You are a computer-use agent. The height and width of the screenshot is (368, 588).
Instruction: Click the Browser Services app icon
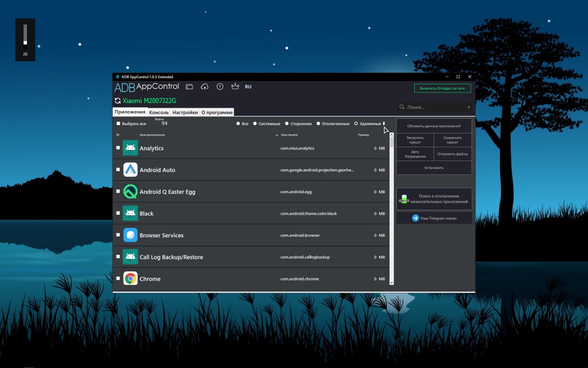tap(130, 235)
